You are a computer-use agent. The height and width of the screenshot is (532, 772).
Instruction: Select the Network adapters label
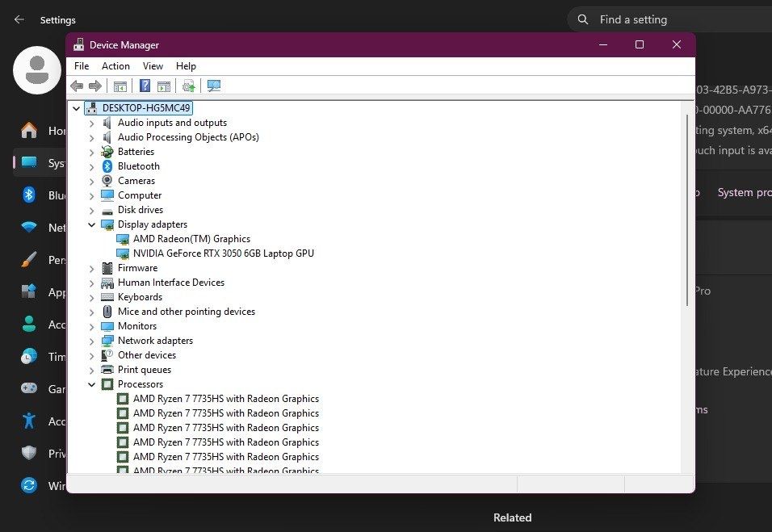155,341
